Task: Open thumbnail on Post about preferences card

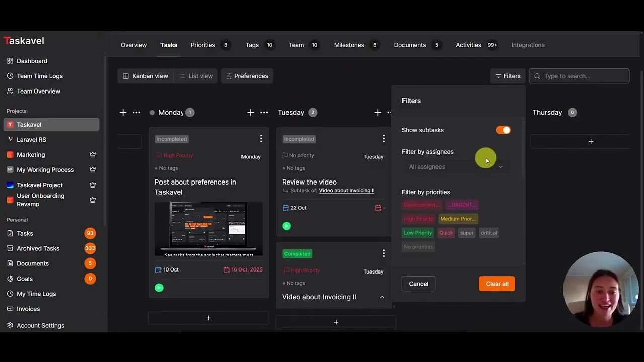Action: point(209,229)
